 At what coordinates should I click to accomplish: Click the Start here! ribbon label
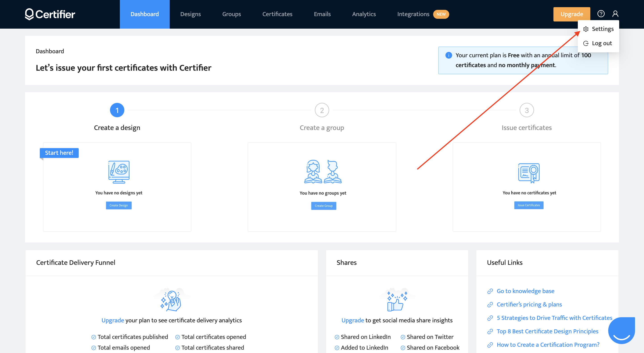59,153
